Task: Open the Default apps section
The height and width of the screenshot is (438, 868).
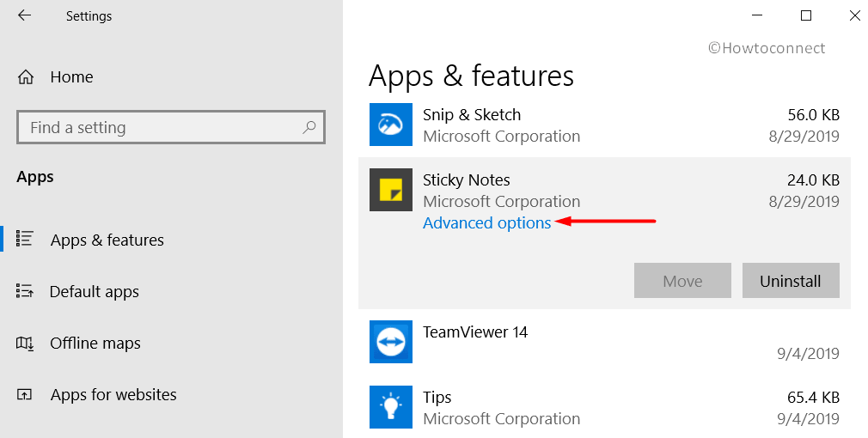Action: click(x=95, y=291)
